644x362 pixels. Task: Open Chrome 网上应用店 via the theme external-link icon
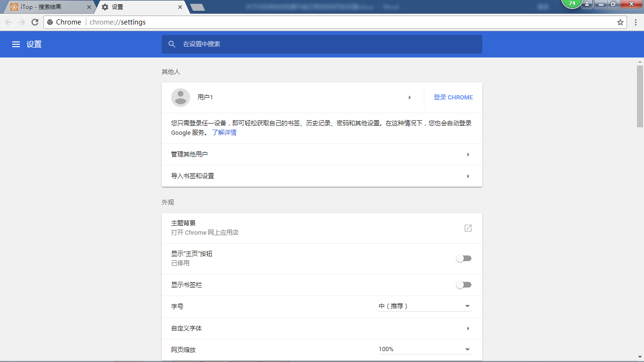point(468,228)
